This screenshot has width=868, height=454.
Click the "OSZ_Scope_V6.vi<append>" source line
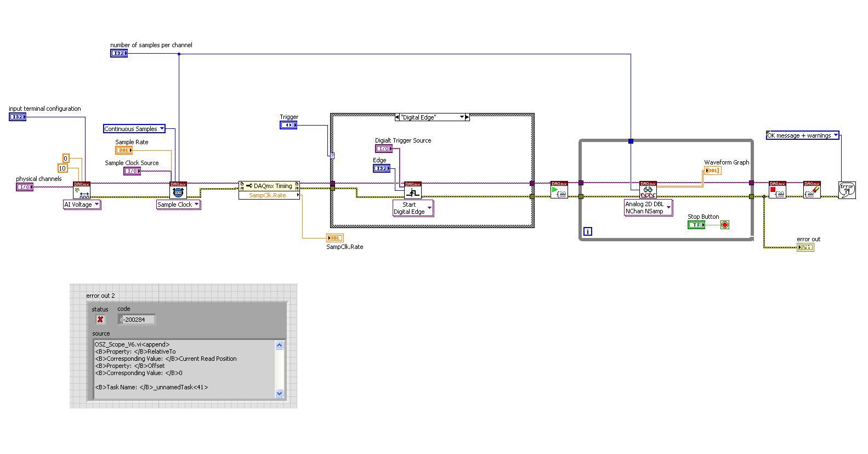point(132,344)
